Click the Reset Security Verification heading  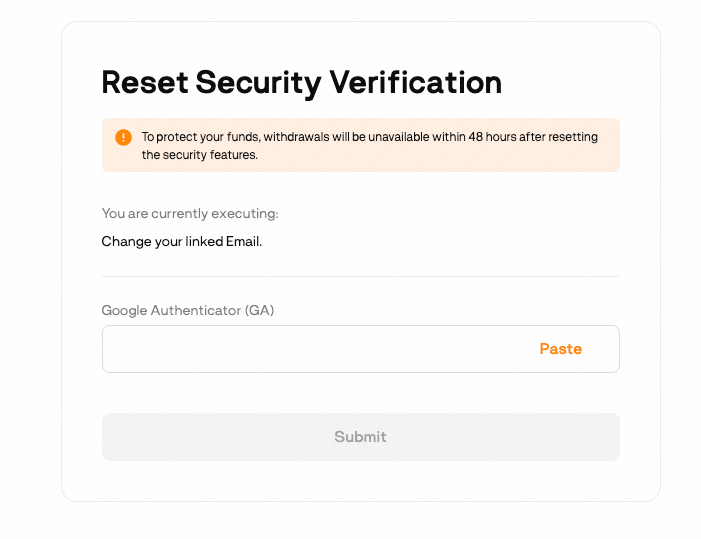(x=301, y=82)
